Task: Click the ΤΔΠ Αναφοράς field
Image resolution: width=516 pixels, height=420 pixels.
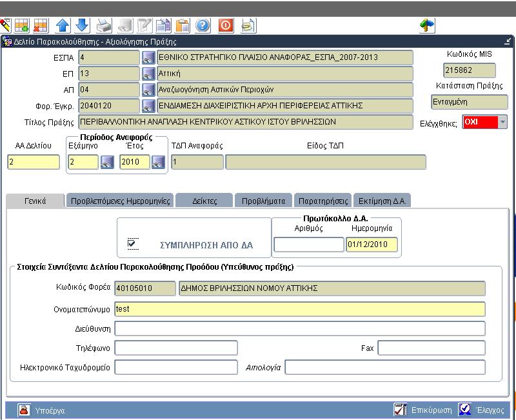Action: [x=197, y=162]
